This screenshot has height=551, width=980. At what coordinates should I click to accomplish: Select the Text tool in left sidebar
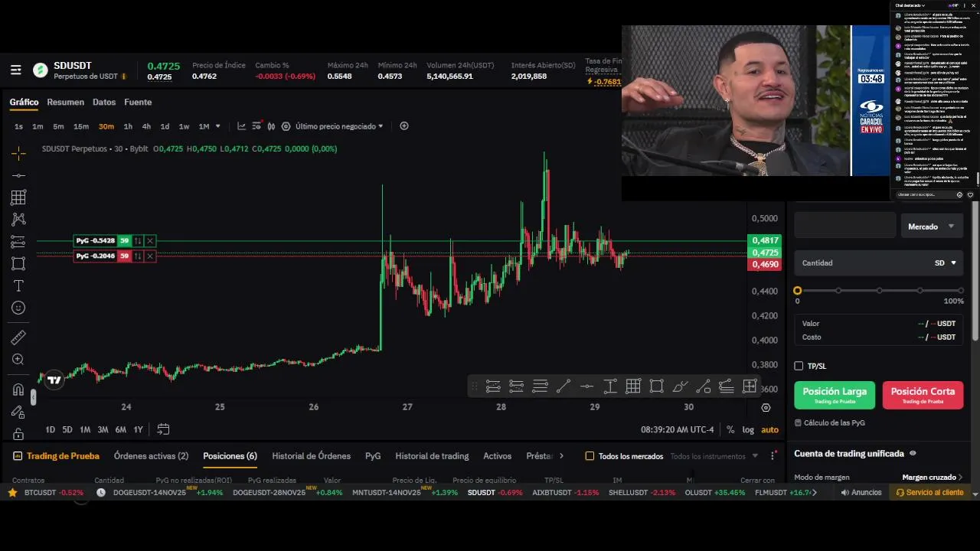pos(18,285)
